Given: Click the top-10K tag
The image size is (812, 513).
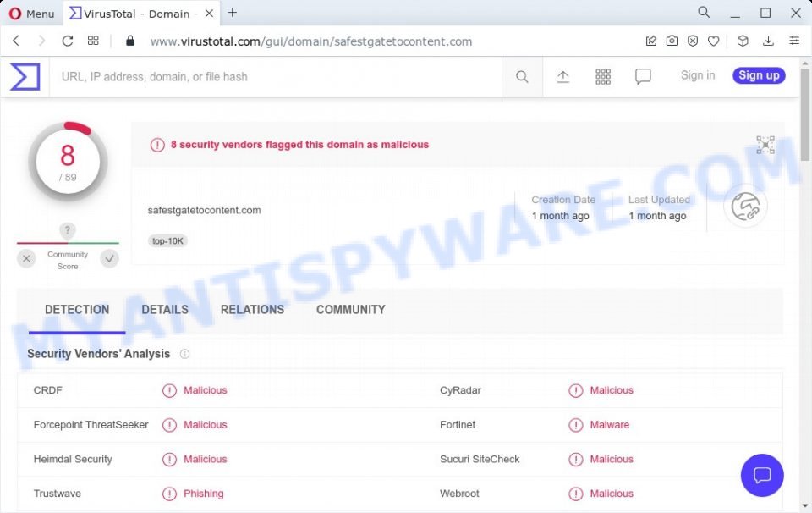Looking at the screenshot, I should (167, 241).
